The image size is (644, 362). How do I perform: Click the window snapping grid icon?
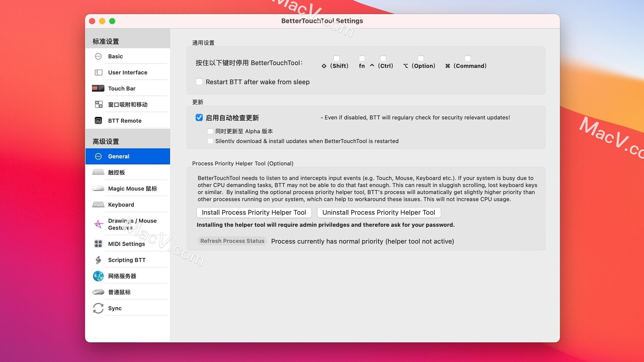[x=99, y=105]
